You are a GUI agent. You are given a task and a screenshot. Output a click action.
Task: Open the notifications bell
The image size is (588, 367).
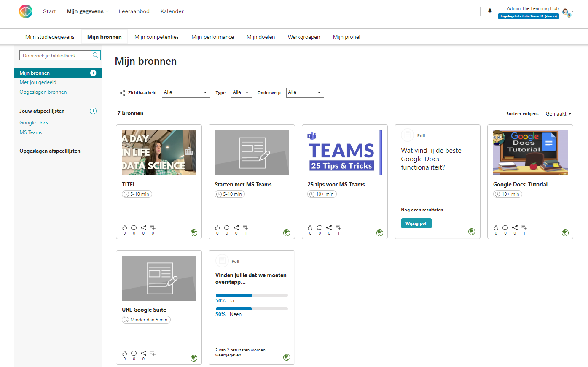pyautogui.click(x=490, y=11)
